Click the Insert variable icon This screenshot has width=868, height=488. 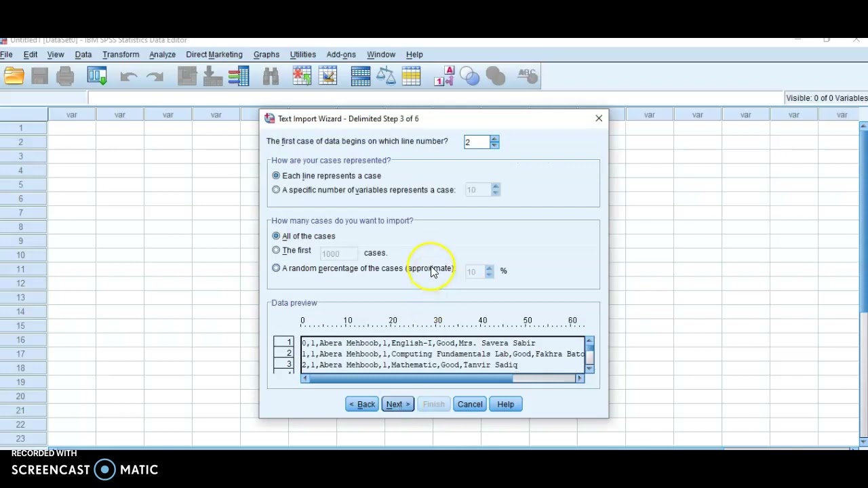point(328,76)
